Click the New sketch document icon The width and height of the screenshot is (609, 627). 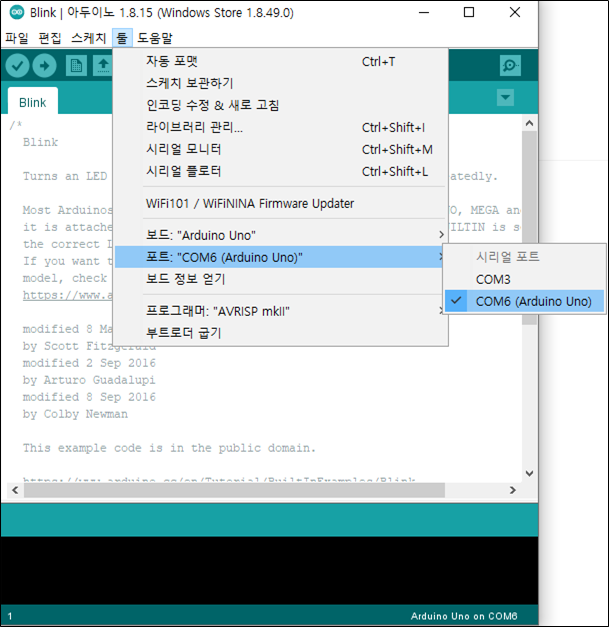(76, 66)
